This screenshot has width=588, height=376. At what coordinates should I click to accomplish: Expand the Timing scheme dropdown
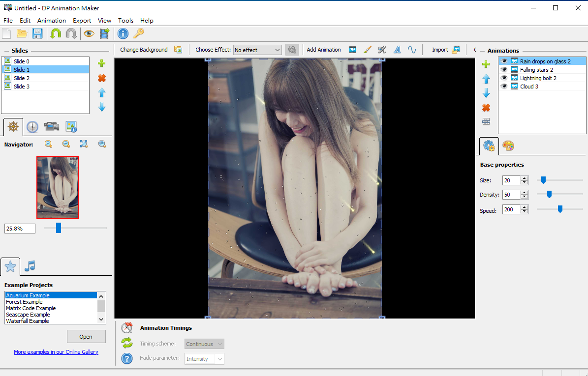click(204, 344)
